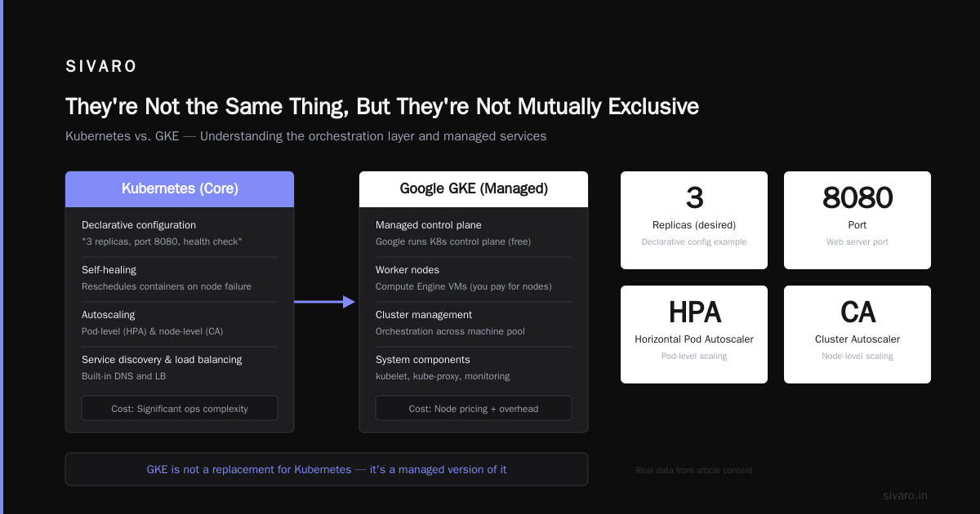980x514 pixels.
Task: Select "Horizontal Pod Autoscaler" label
Action: click(x=694, y=339)
